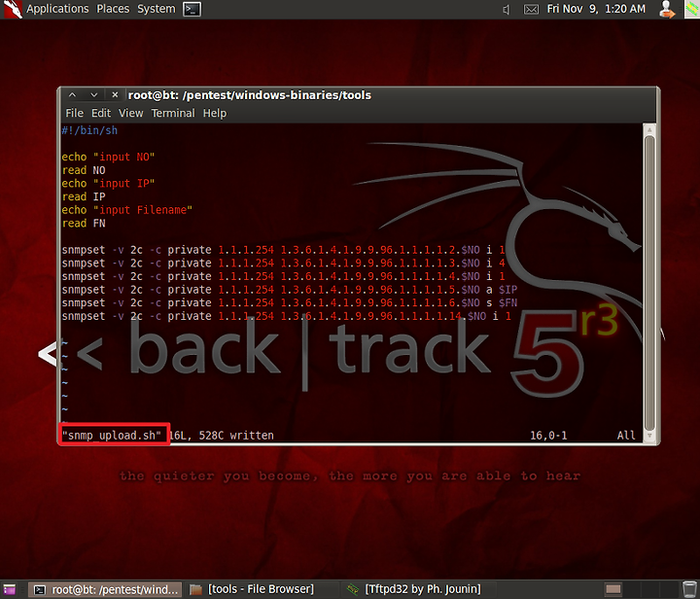The height and width of the screenshot is (599, 700).
Task: Click the read FN line
Action: pyautogui.click(x=84, y=224)
